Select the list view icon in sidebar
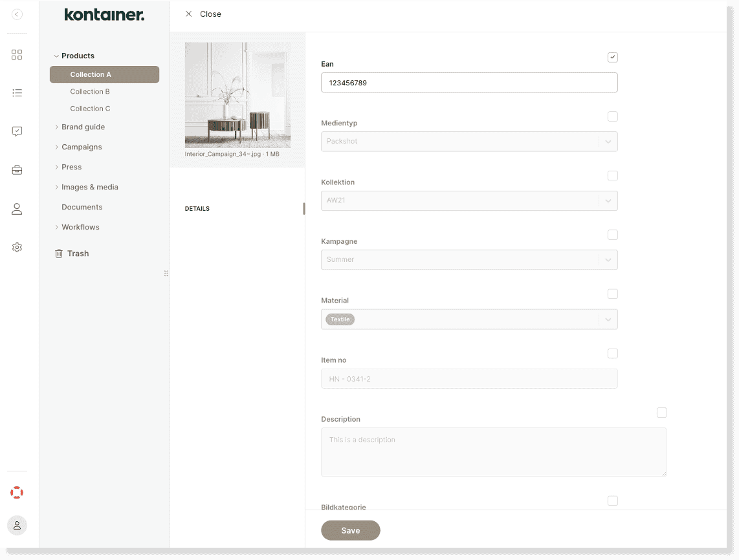The image size is (739, 560). (17, 92)
